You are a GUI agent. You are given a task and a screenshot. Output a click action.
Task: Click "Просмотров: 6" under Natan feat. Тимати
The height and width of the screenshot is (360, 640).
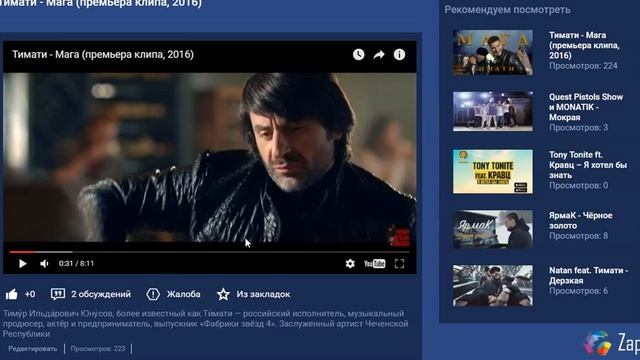point(578,291)
